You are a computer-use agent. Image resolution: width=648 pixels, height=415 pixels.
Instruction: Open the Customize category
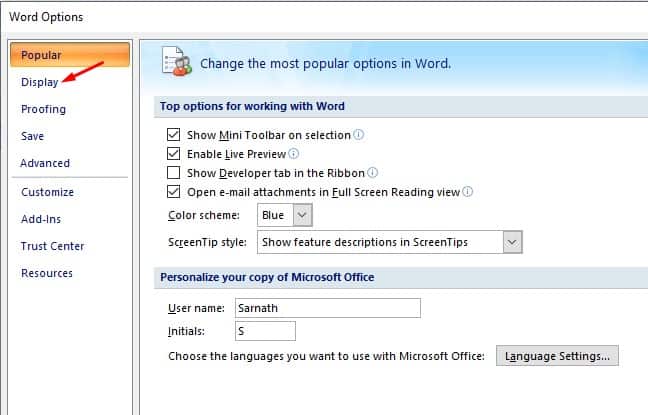pos(47,192)
